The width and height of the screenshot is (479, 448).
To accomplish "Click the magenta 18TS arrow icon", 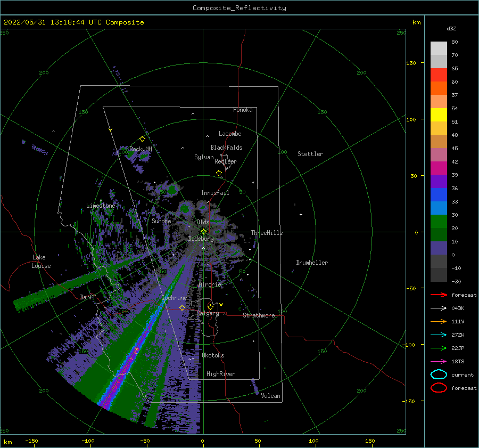I will (x=439, y=362).
